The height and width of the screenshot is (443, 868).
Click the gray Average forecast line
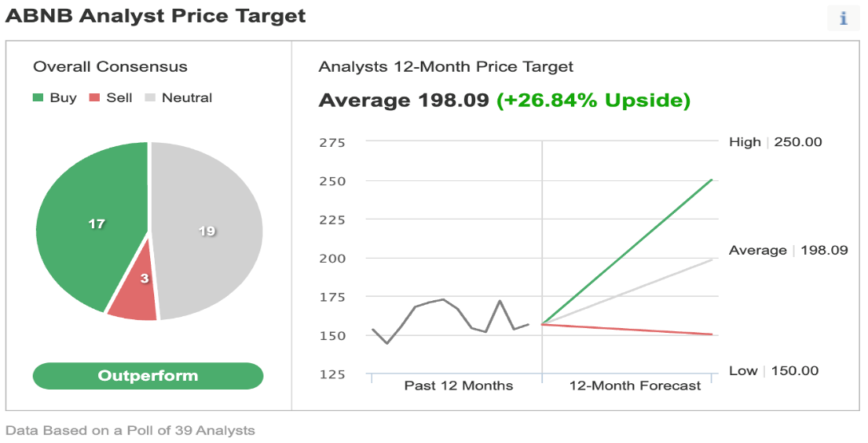[x=627, y=291]
